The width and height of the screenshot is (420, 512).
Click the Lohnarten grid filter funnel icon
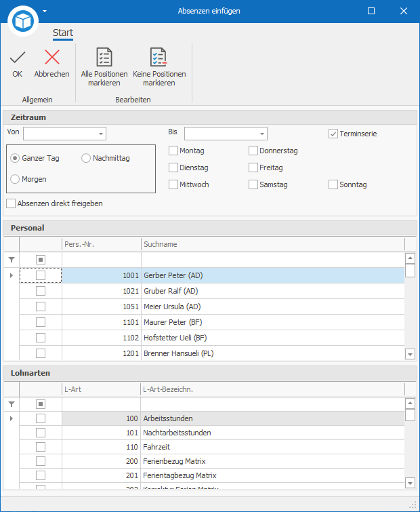[x=12, y=404]
